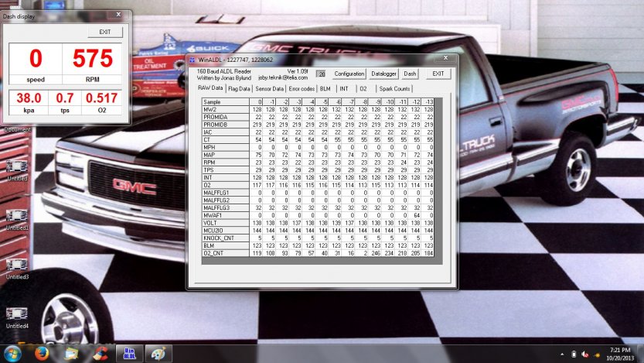The height and width of the screenshot is (363, 644).
Task: Click the 0 speed readout in Dash
Action: click(36, 58)
